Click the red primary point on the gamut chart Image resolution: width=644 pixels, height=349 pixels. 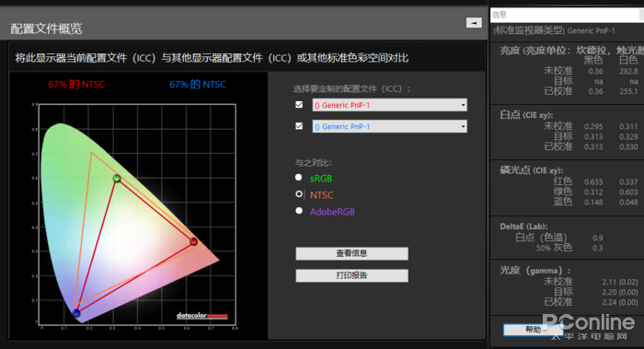pyautogui.click(x=193, y=241)
